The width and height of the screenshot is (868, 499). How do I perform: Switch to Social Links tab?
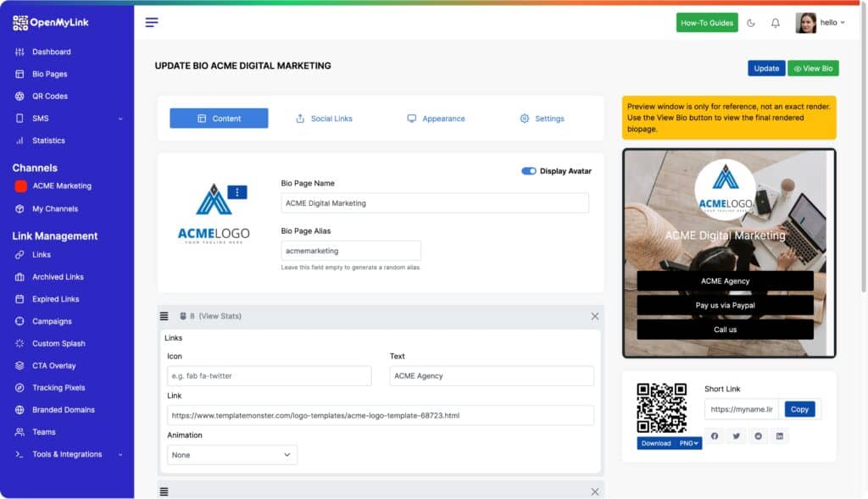pos(324,119)
